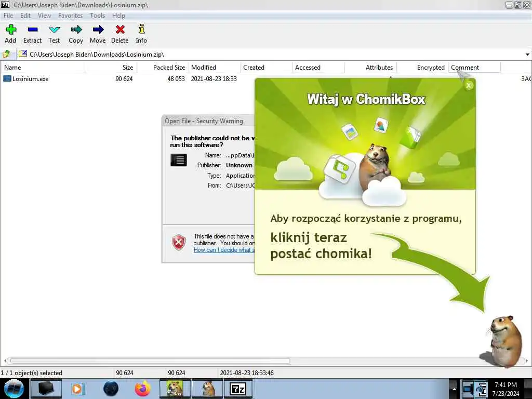
Task: Click the horizontal scrollbar thumb
Action: (150, 361)
